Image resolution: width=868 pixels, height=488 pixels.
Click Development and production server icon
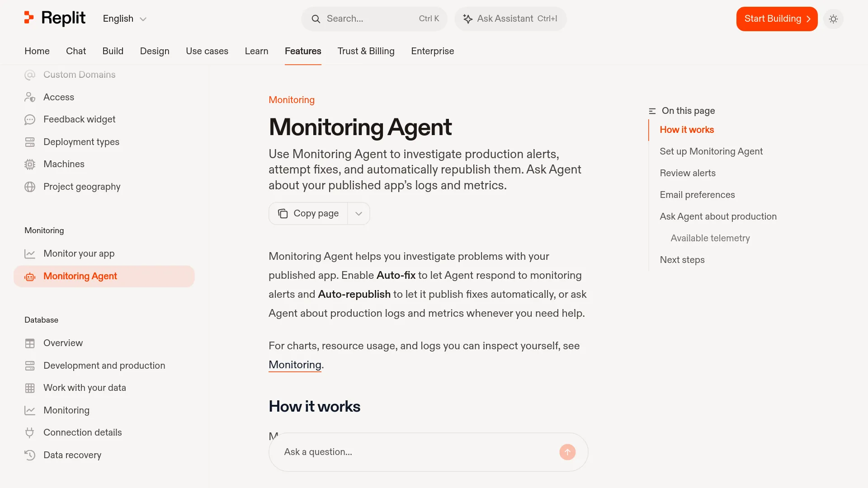click(x=30, y=366)
